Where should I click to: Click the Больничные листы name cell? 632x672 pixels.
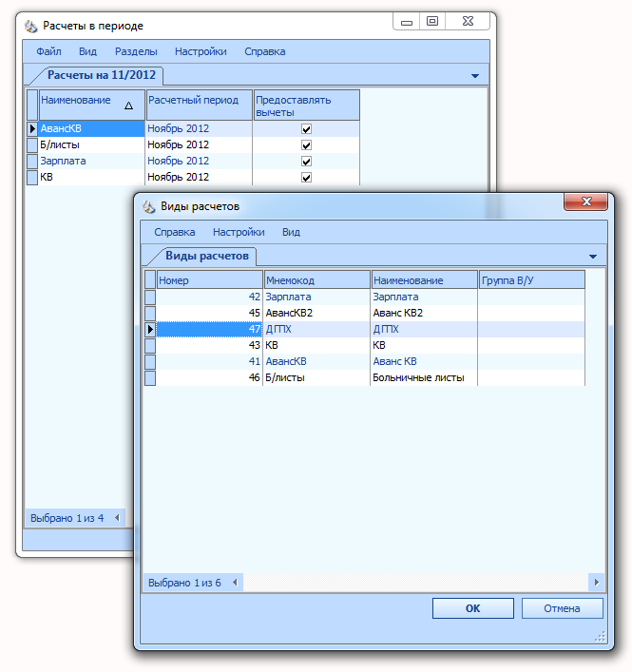[424, 378]
